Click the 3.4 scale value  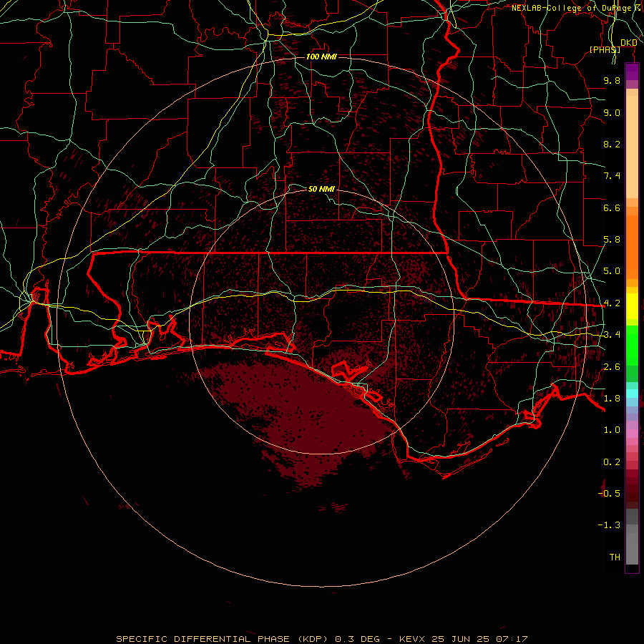(x=612, y=335)
